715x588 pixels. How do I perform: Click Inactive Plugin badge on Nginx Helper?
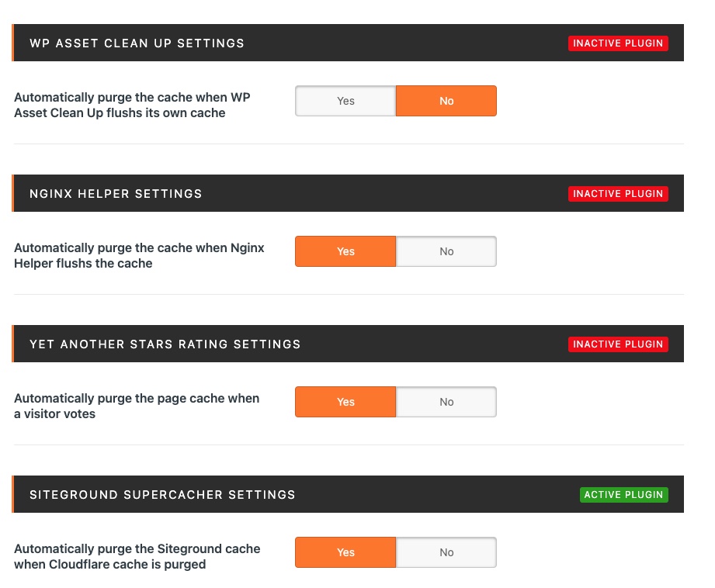(618, 194)
